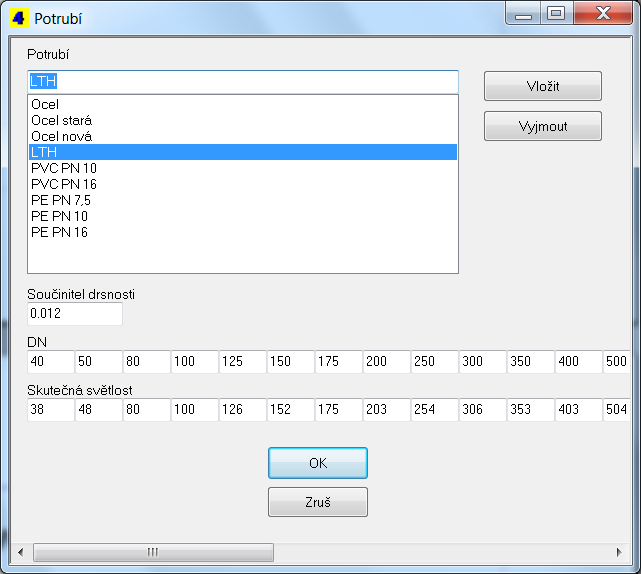This screenshot has width=641, height=574.
Task: Select PE PN 16 in the list
Action: click(x=243, y=232)
